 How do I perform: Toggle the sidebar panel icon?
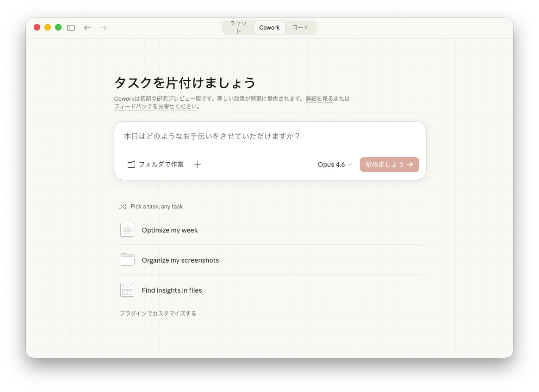click(x=71, y=28)
